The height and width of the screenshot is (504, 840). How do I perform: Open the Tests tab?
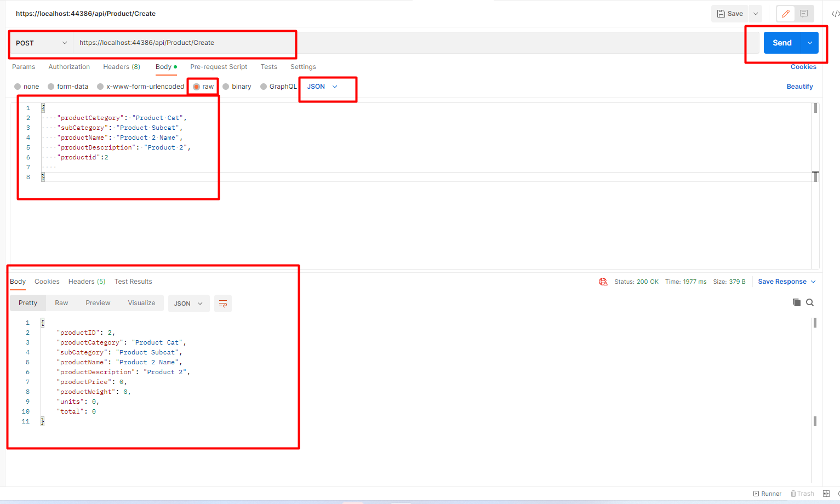(269, 67)
